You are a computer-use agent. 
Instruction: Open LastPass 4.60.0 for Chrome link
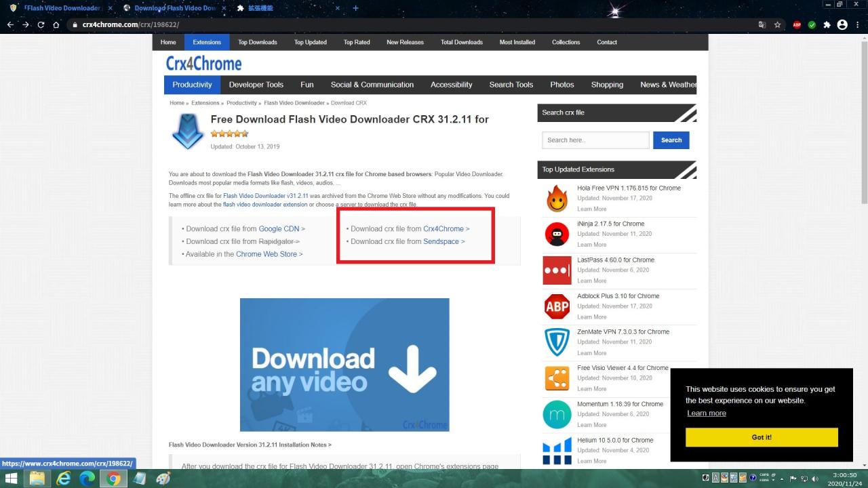click(x=616, y=260)
